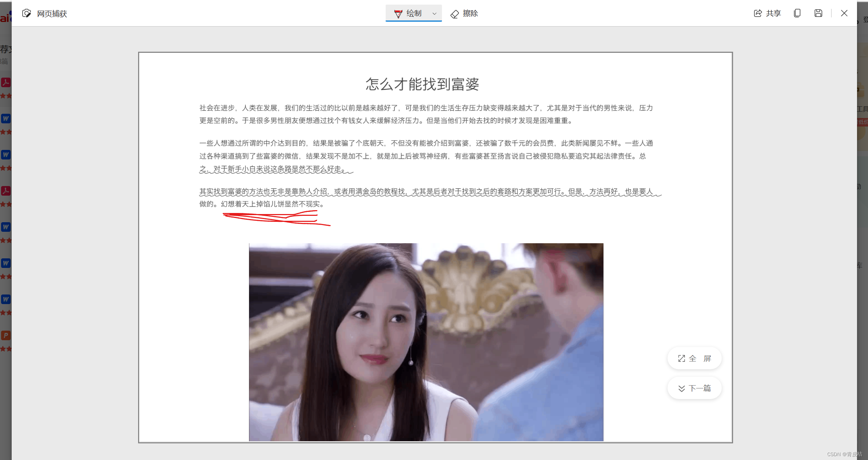Click the double-chevron next article icon
Image resolution: width=868 pixels, height=460 pixels.
(x=681, y=388)
